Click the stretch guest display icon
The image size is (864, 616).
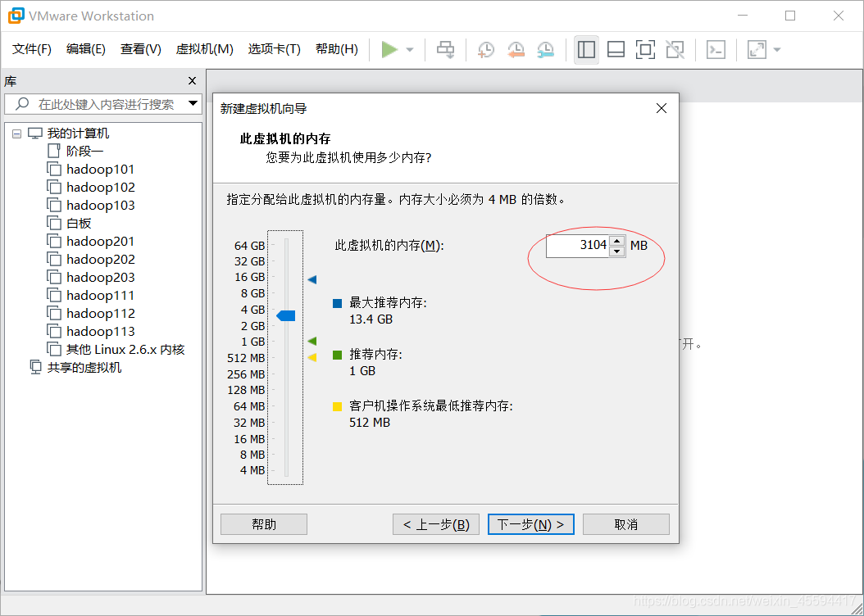(757, 49)
